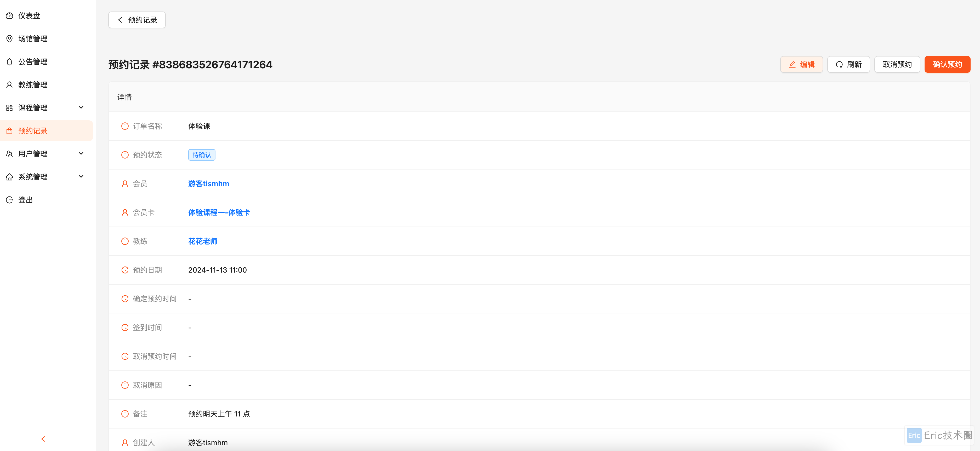Collapse the sidebar with the red arrow
Screen dimensions: 980x451
point(43,439)
